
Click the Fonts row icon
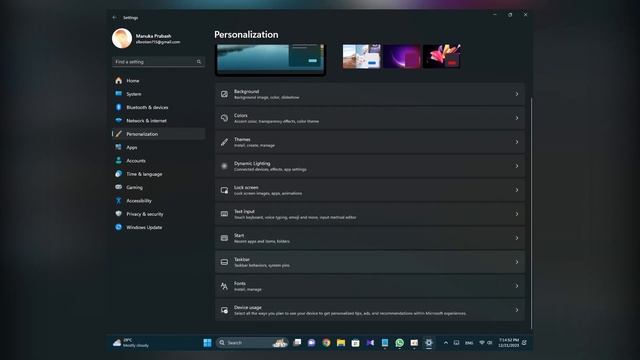click(x=224, y=286)
